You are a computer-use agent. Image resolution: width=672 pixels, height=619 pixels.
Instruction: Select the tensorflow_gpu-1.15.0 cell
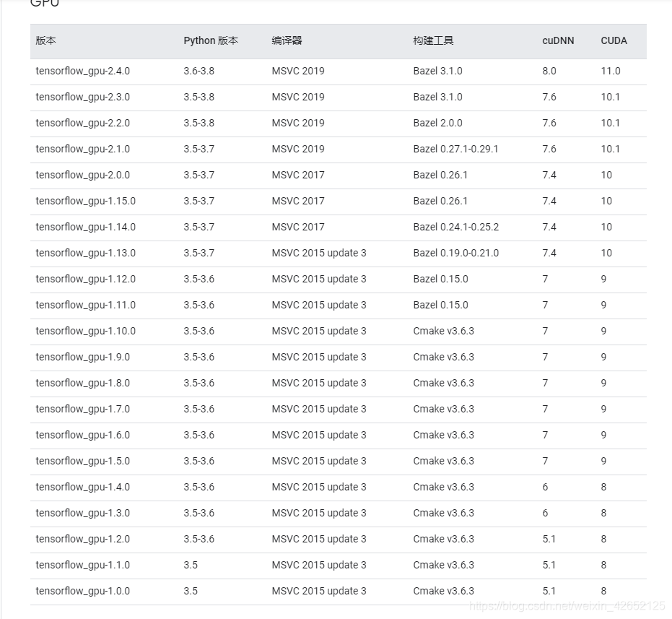click(86, 202)
